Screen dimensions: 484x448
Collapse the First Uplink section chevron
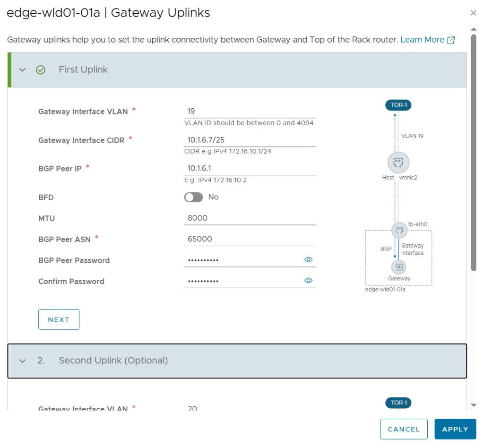click(x=22, y=70)
